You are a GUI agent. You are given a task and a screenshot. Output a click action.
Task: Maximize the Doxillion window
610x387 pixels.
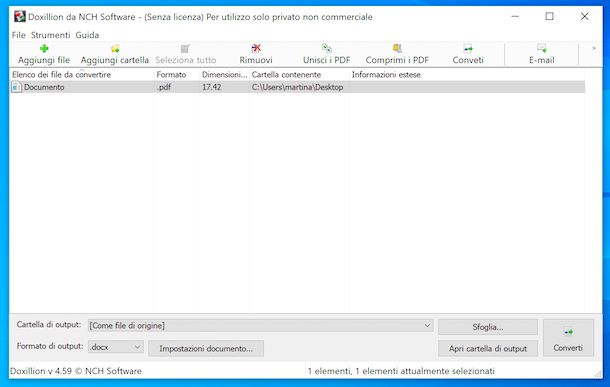click(549, 16)
